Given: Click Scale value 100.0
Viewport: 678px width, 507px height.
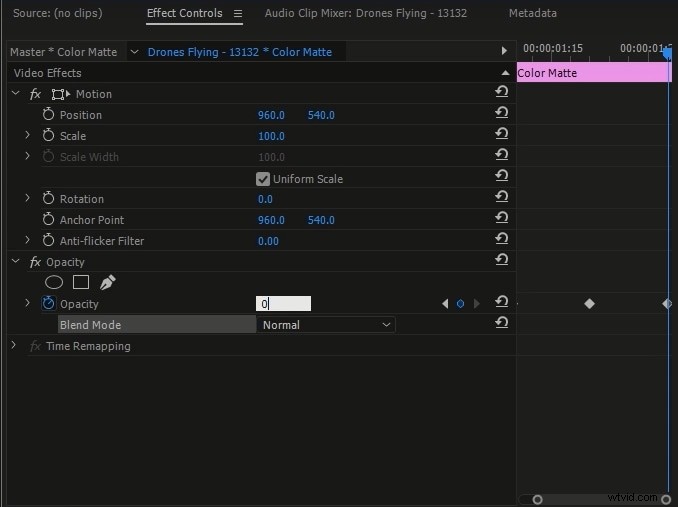Looking at the screenshot, I should [271, 136].
